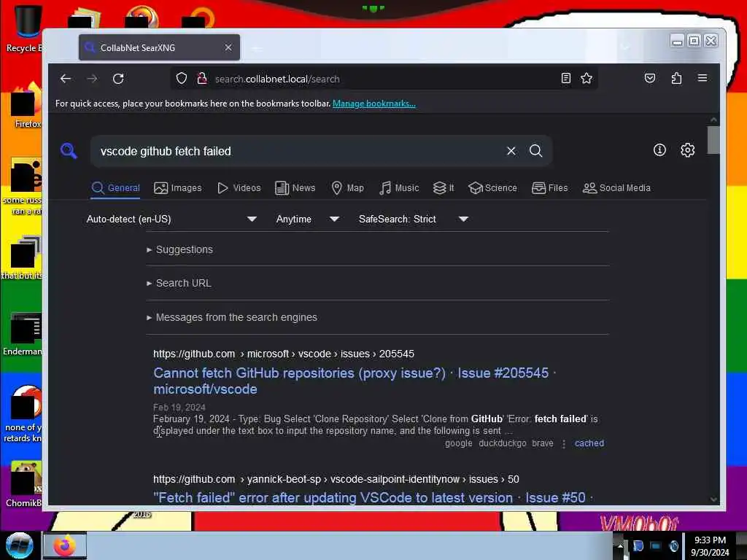Open the Auto-detect (en-US) language dropdown
Image resolution: width=747 pixels, height=560 pixels.
(171, 219)
